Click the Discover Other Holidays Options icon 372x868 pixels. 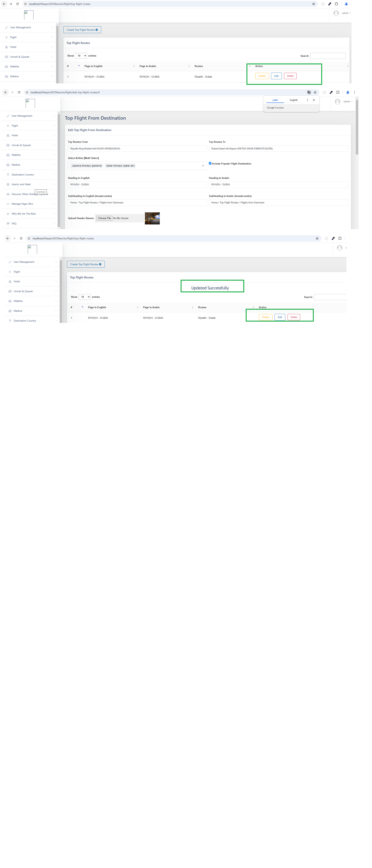coord(8,194)
